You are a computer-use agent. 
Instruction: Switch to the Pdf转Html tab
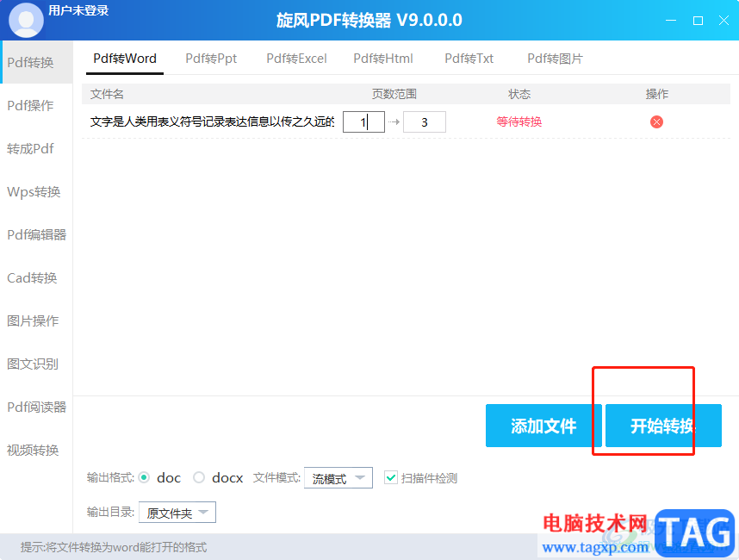(383, 59)
